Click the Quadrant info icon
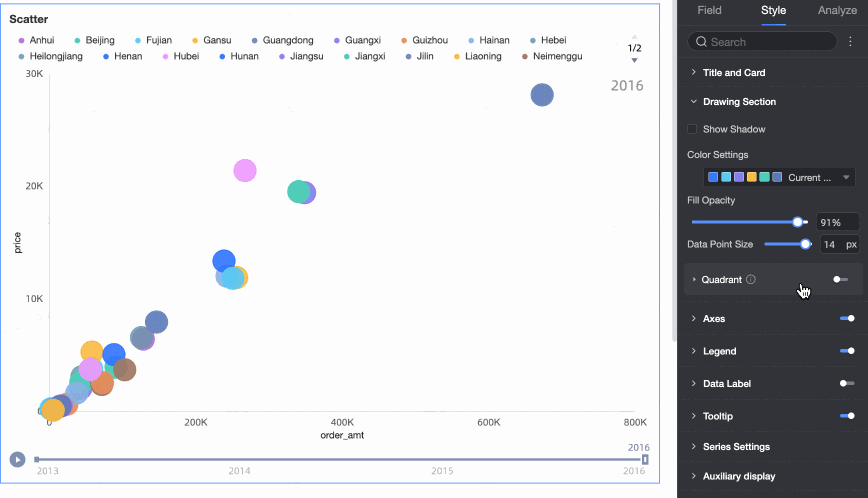Screen dimensions: 868x498 click(751, 279)
